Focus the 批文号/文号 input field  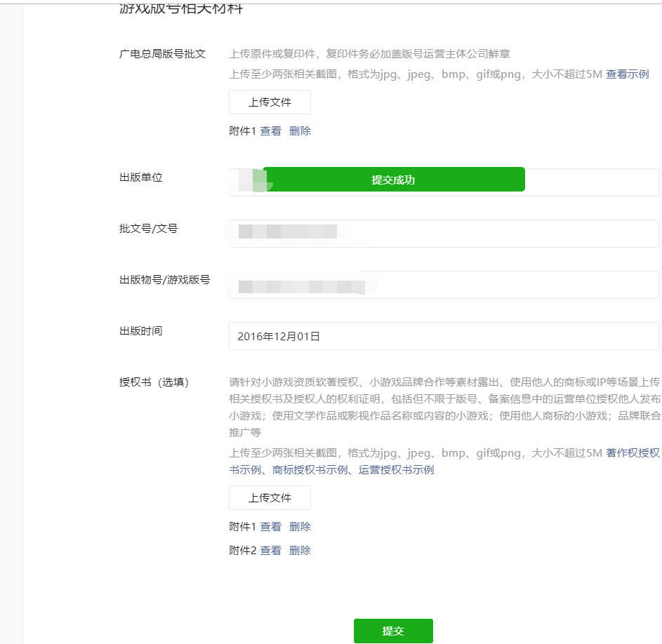491,234
